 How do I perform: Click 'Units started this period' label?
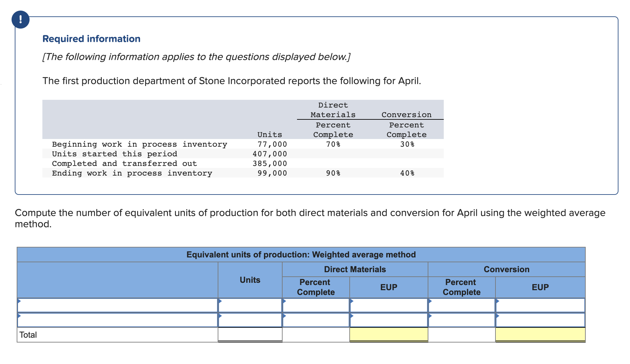point(115,154)
